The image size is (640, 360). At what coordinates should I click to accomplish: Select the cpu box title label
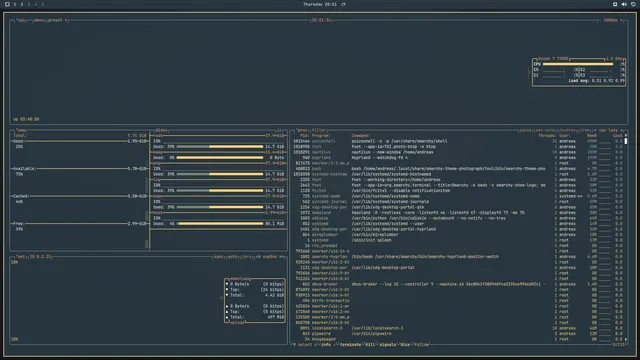click(x=21, y=20)
